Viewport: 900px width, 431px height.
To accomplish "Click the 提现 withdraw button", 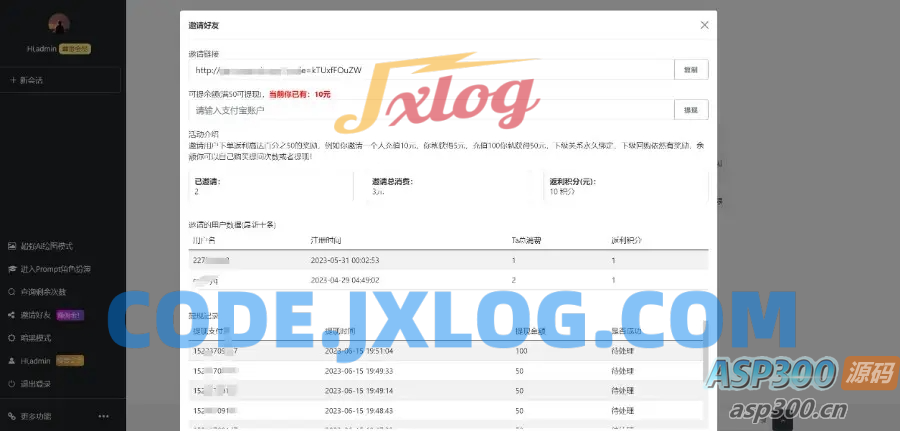I will coord(690,110).
